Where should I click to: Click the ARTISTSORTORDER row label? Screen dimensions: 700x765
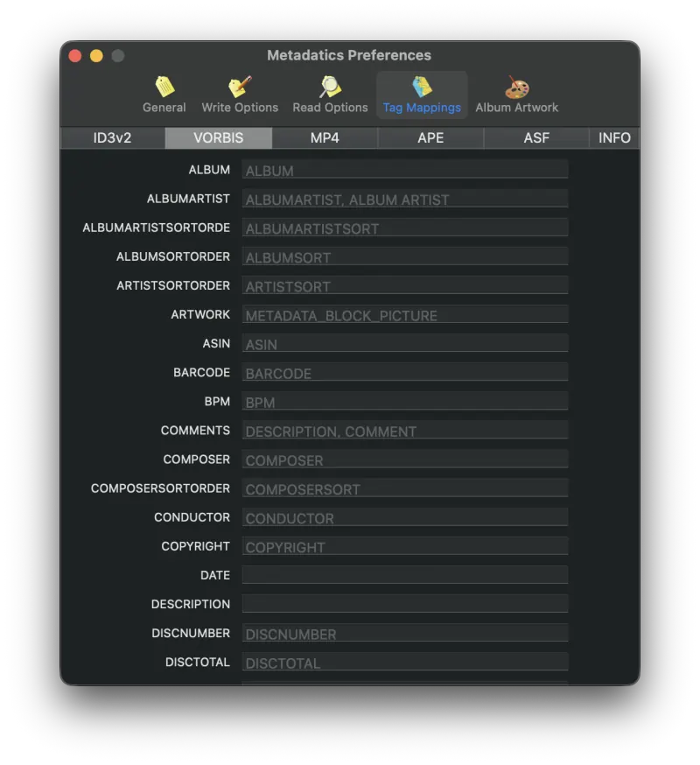[173, 286]
